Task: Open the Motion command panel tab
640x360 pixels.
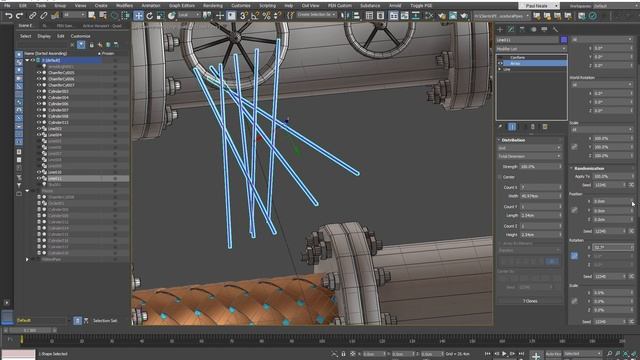Action: (533, 29)
